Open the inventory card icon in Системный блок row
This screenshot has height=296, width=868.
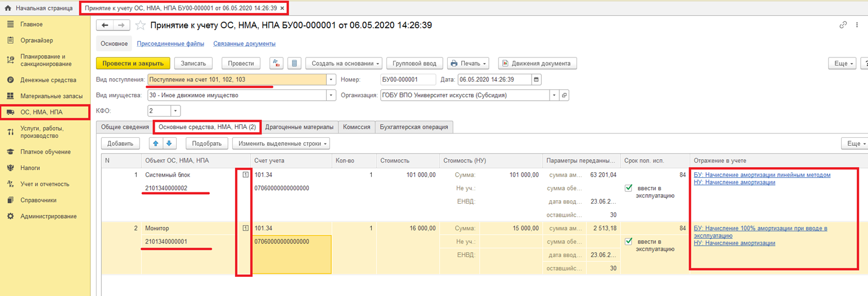[245, 175]
